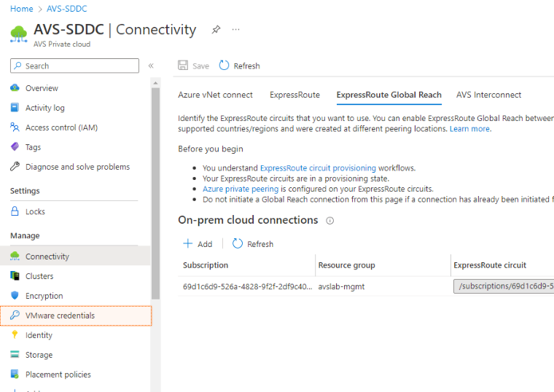
Task: Open Diagnose and solve problems
Action: point(77,167)
